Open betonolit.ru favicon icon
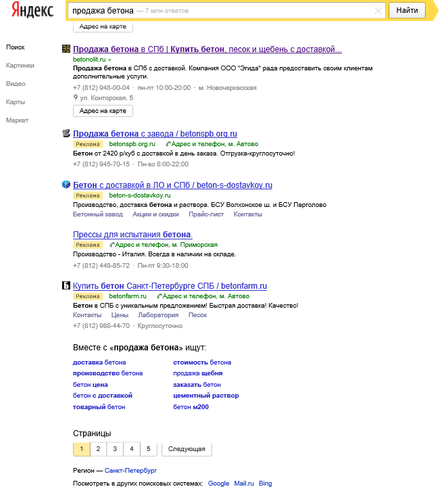The image size is (448, 493). pos(66,49)
